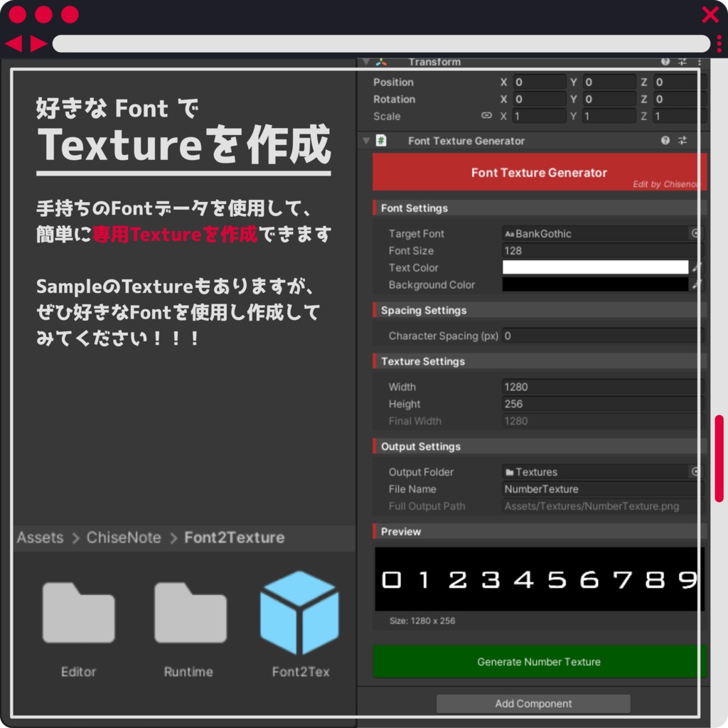Open the black Background Color swatch

tap(595, 284)
